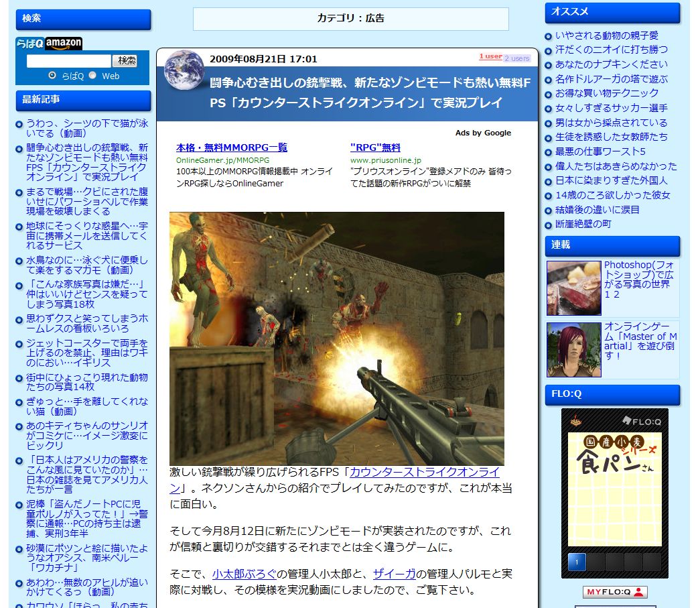This screenshot has height=608, width=700.
Task: Open the article title about カウンターストライクオンライン
Action: click(370, 93)
